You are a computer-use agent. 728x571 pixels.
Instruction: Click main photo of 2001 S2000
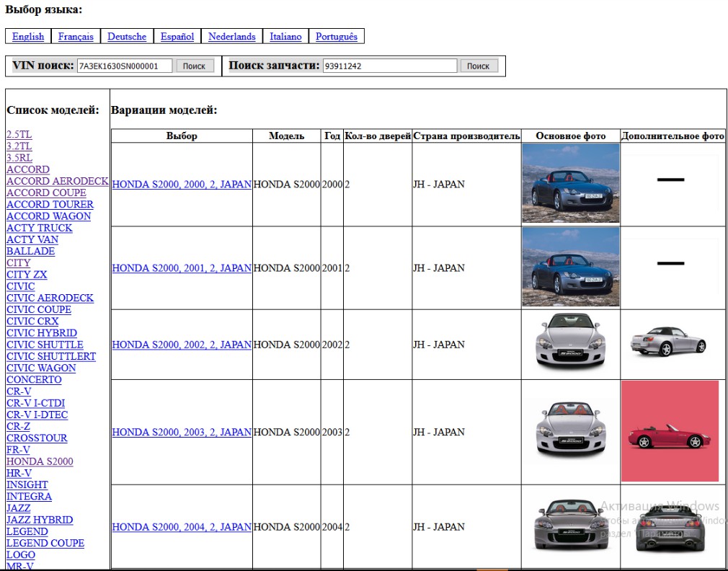coord(571,267)
